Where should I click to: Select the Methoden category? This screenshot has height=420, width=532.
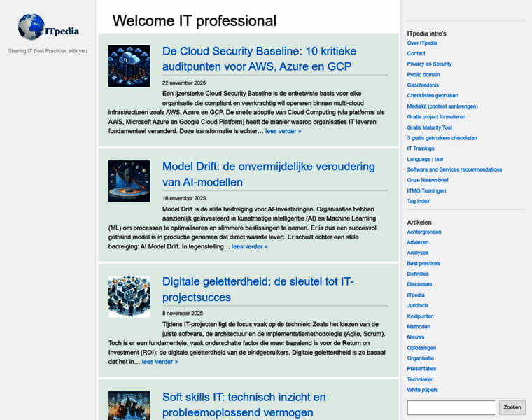click(x=419, y=327)
